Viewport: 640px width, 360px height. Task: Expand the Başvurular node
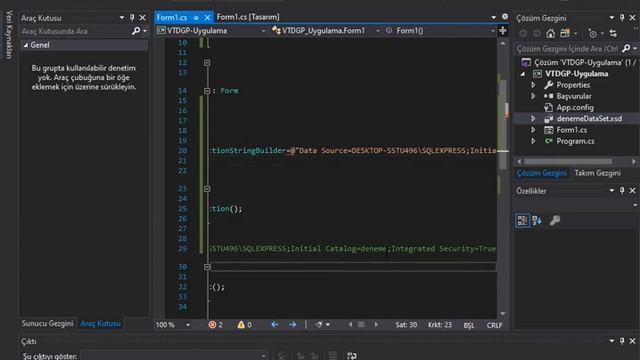(533, 96)
